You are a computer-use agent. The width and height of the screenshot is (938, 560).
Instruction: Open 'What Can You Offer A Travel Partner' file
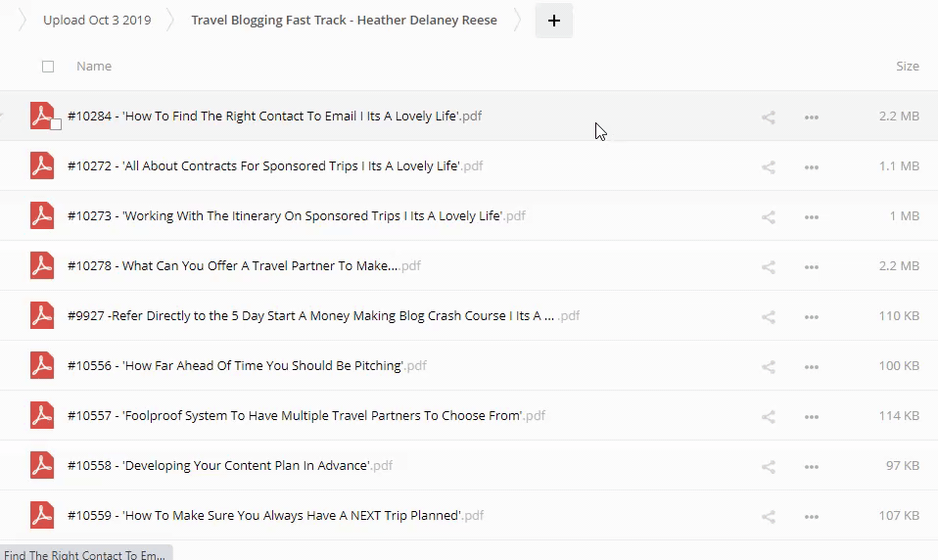pyautogui.click(x=233, y=266)
